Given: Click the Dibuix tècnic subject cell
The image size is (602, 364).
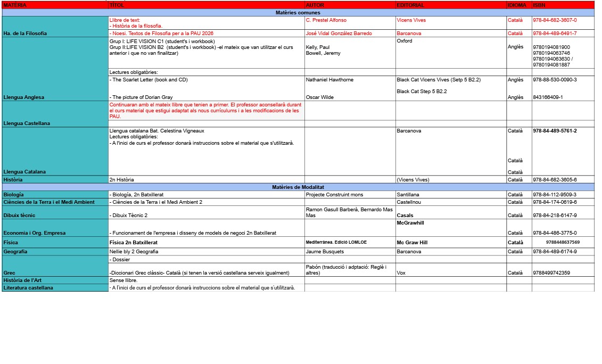Looking at the screenshot, I should pyautogui.click(x=20, y=216).
